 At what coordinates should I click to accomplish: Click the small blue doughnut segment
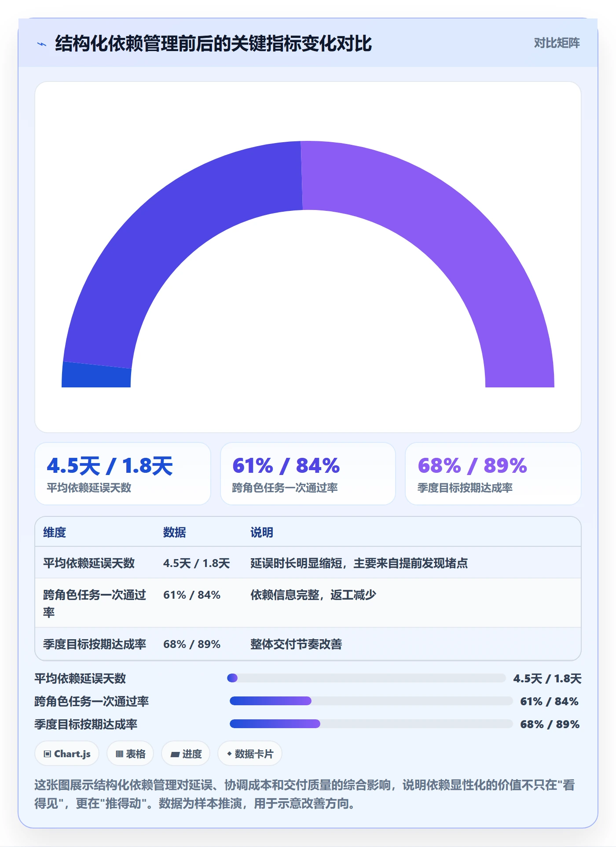(x=97, y=376)
